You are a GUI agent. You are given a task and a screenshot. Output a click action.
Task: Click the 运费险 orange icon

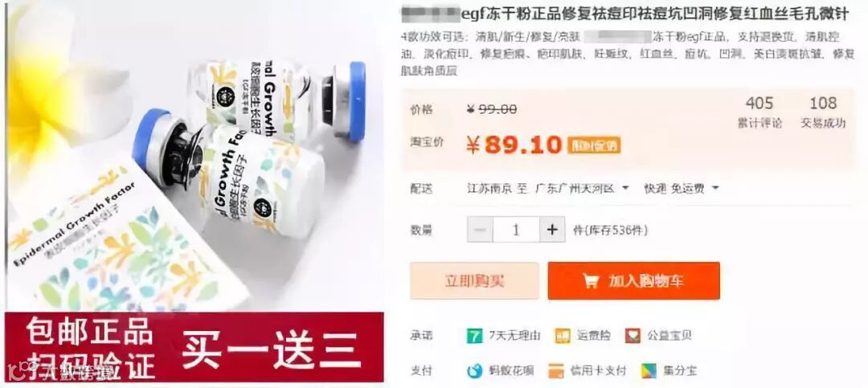[563, 336]
